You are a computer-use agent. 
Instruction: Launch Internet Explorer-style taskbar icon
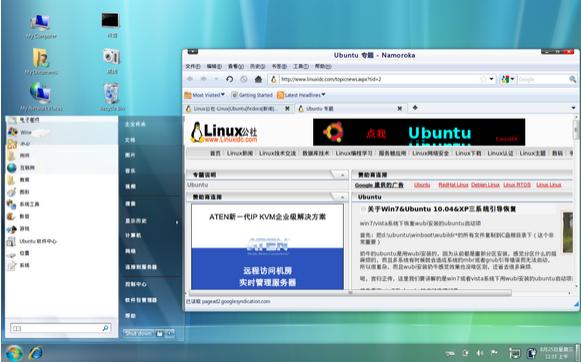pos(36,353)
